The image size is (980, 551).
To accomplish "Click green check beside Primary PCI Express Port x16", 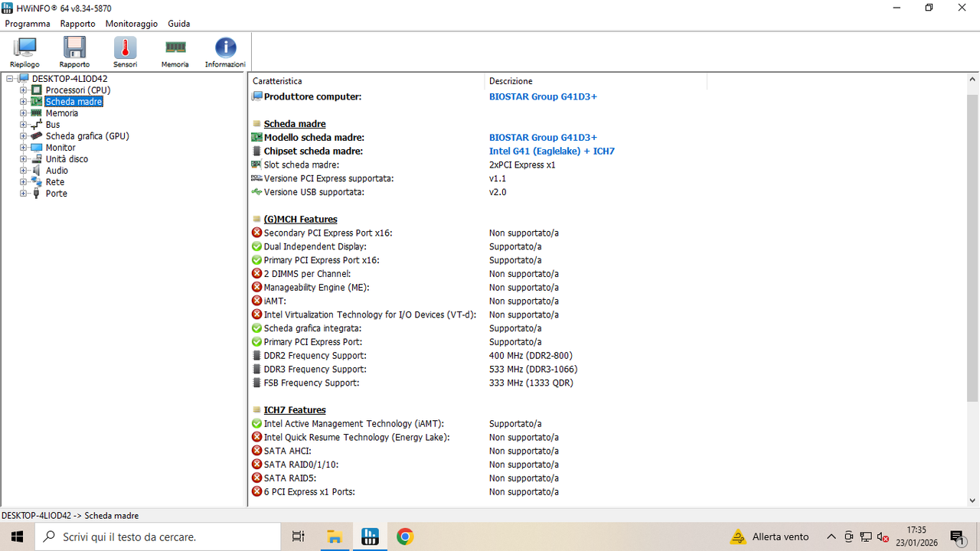I will (256, 260).
